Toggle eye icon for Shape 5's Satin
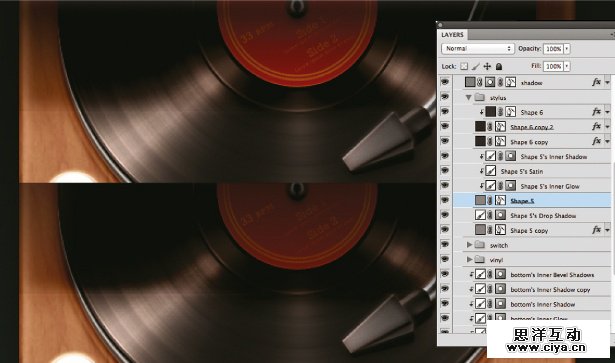The image size is (615, 363). pos(444,171)
